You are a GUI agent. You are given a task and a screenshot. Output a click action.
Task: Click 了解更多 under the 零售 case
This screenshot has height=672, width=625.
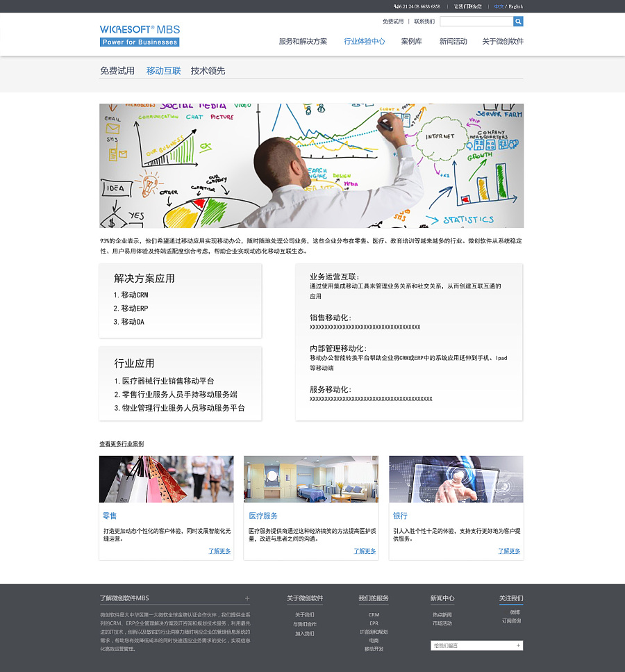pyautogui.click(x=219, y=551)
